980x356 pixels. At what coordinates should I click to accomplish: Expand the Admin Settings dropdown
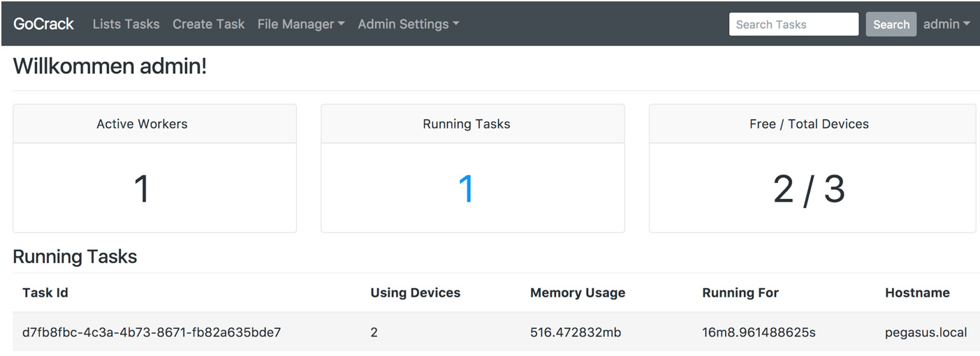tap(408, 24)
